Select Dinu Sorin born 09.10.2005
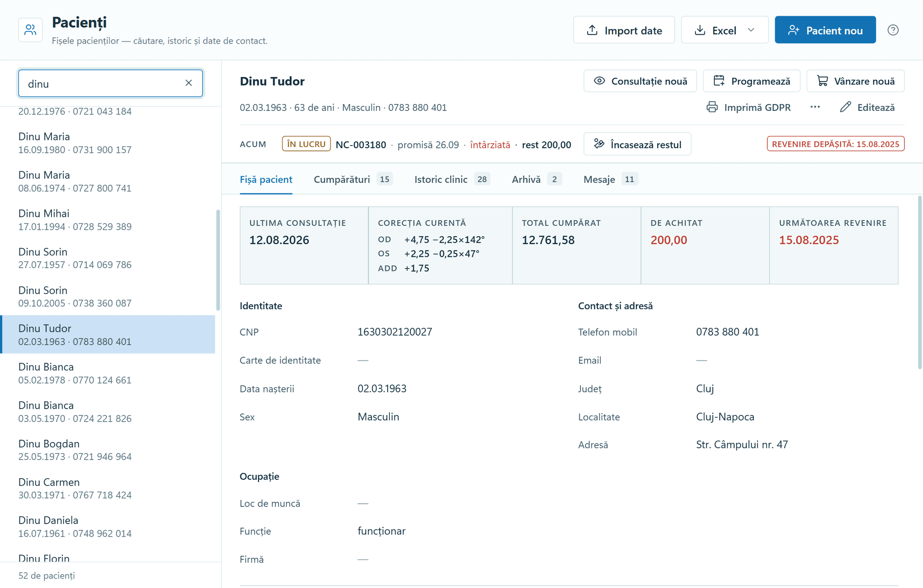This screenshot has height=588, width=923. point(108,296)
